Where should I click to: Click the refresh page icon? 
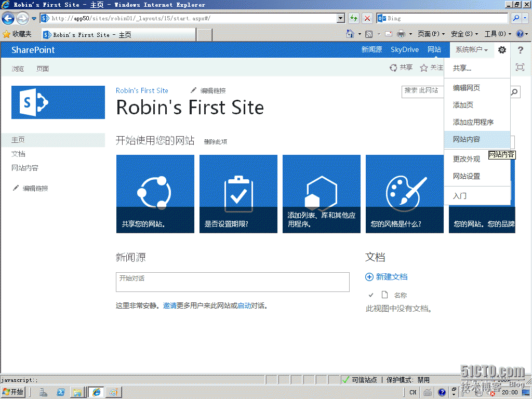coord(354,18)
